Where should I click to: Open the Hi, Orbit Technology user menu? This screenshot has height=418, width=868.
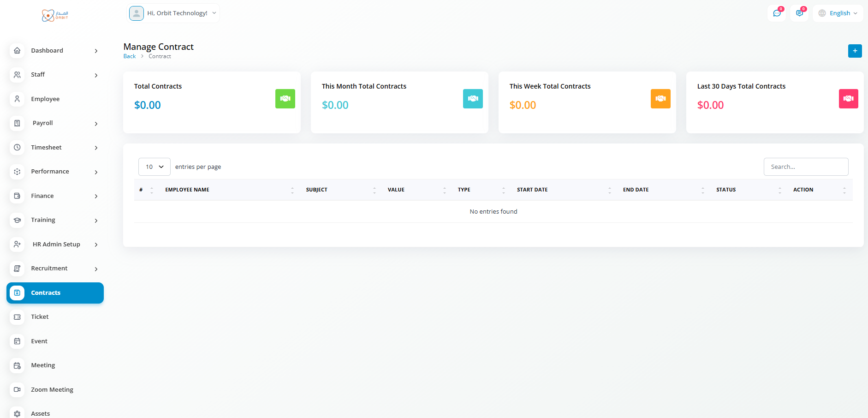(173, 13)
